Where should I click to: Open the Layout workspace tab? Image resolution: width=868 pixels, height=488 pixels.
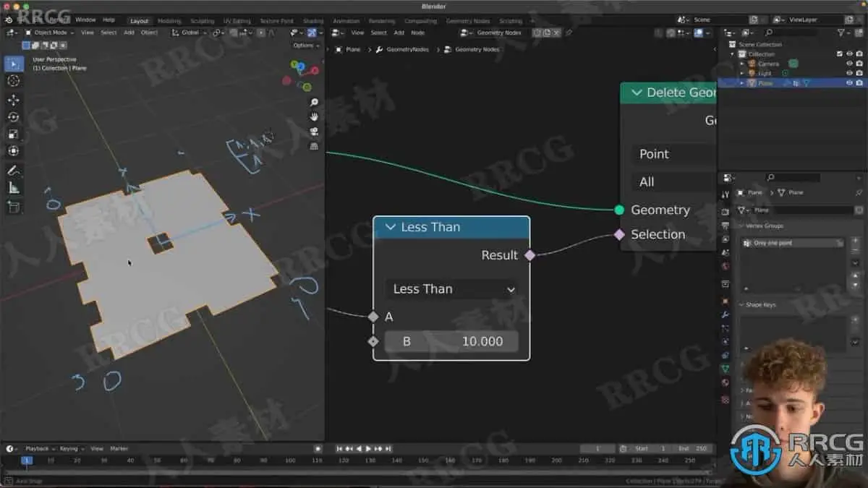tap(139, 21)
